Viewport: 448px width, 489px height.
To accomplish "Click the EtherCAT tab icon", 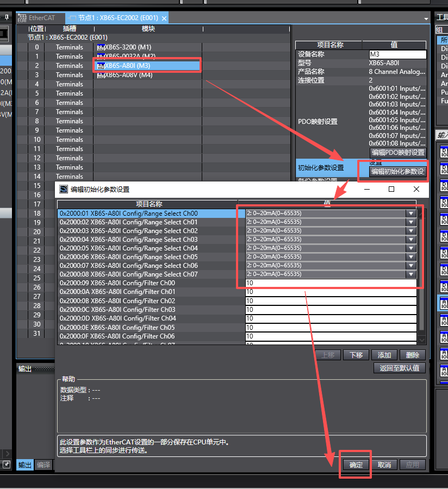I will coord(22,18).
